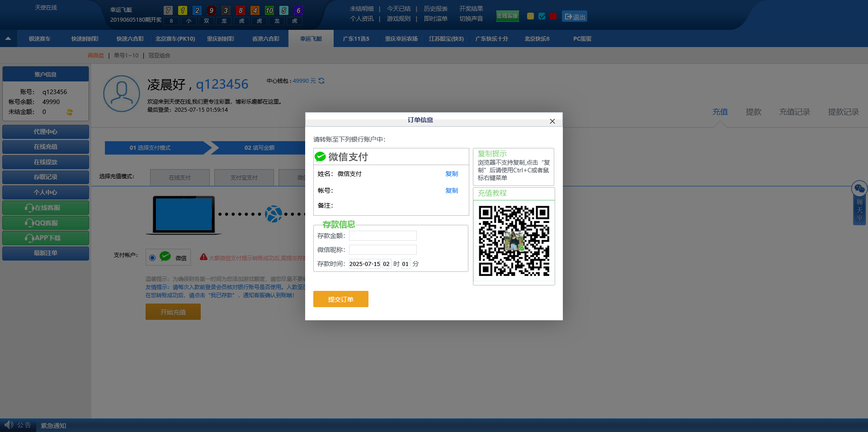This screenshot has height=432, width=868.
Task: Log out with the 退出 button
Action: [575, 16]
